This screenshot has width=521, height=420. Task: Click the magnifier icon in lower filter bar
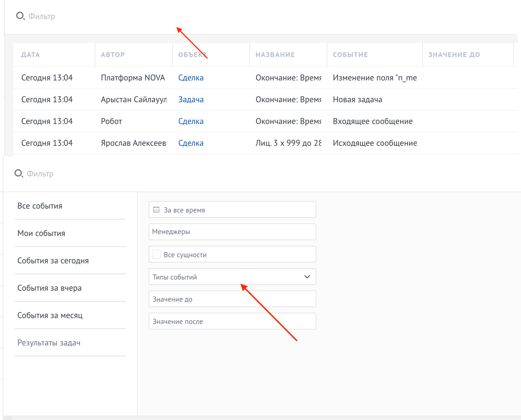[x=19, y=173]
